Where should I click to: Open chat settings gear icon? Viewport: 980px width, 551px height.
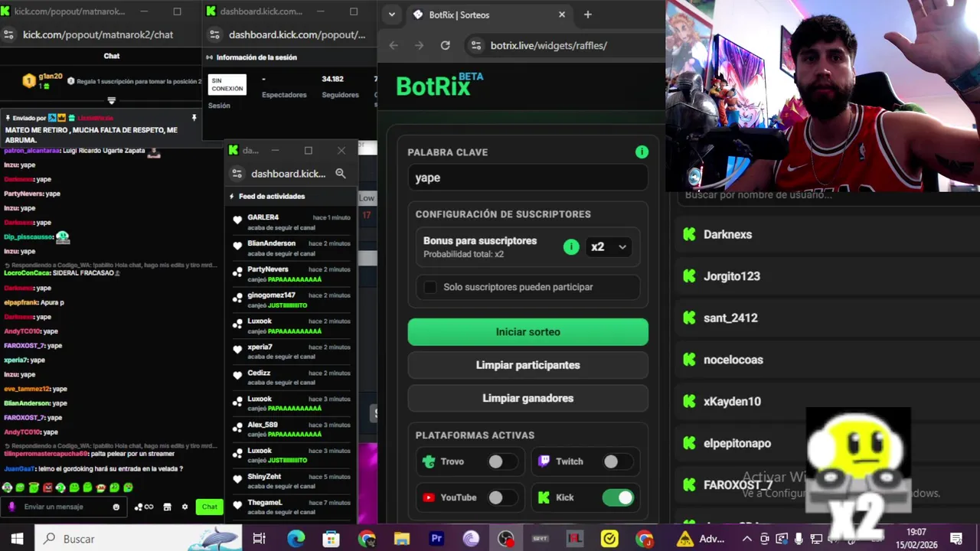tap(185, 507)
